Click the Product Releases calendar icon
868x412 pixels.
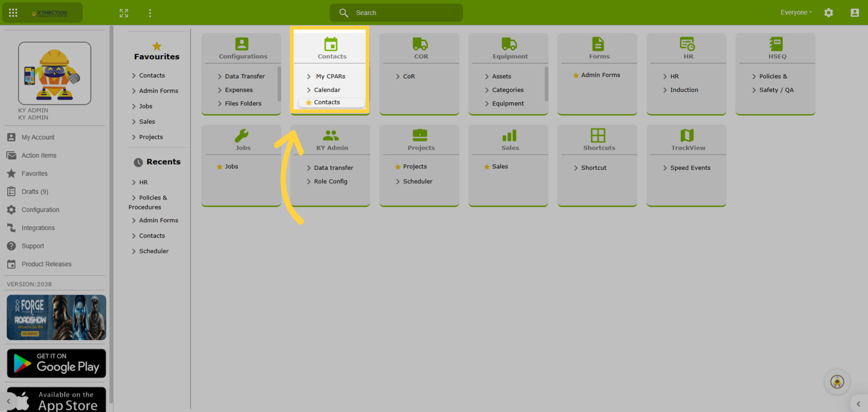[x=11, y=264]
